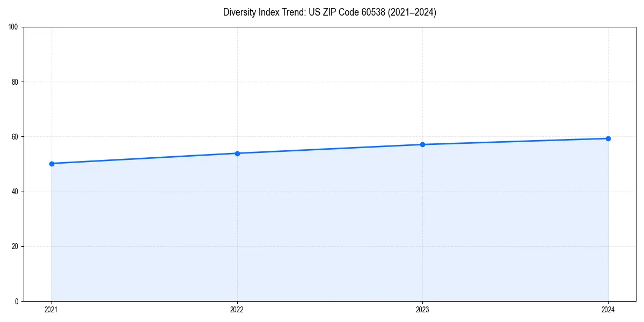Click the 2022 data point marker
644x322 pixels.
[x=237, y=153]
